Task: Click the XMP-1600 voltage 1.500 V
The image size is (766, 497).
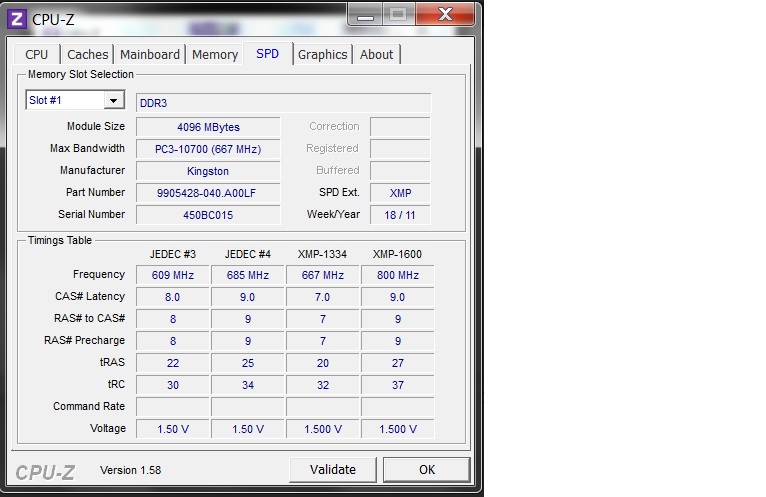Action: pos(398,429)
